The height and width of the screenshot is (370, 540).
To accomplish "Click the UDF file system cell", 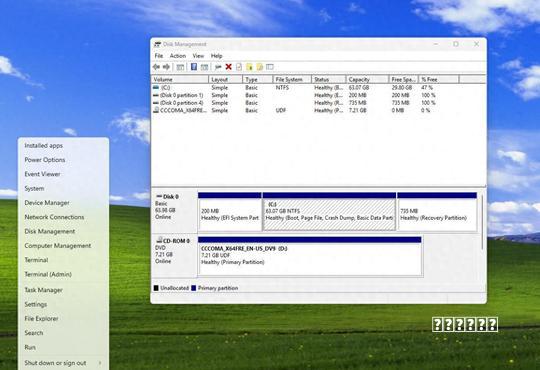I will tap(281, 110).
